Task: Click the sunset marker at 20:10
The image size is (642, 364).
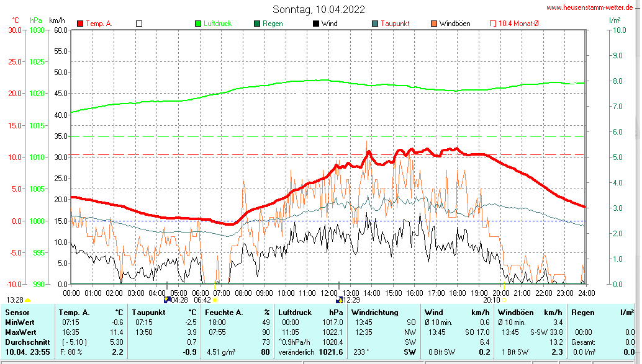Action: (x=504, y=300)
